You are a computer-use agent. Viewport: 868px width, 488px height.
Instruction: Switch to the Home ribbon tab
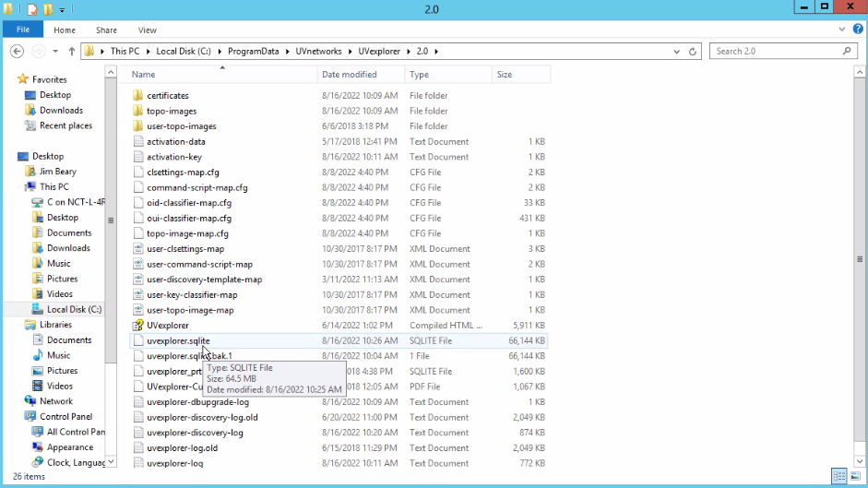(x=65, y=30)
